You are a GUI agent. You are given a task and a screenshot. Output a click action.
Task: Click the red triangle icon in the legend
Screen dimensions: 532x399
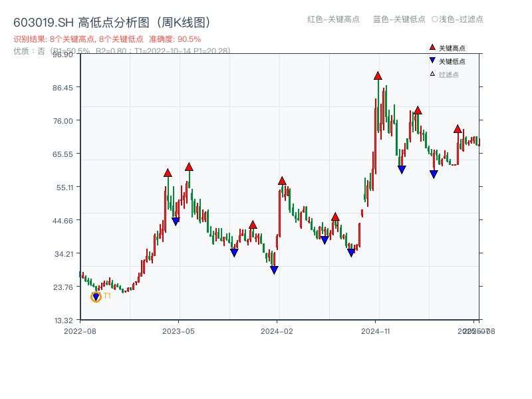pyautogui.click(x=431, y=47)
